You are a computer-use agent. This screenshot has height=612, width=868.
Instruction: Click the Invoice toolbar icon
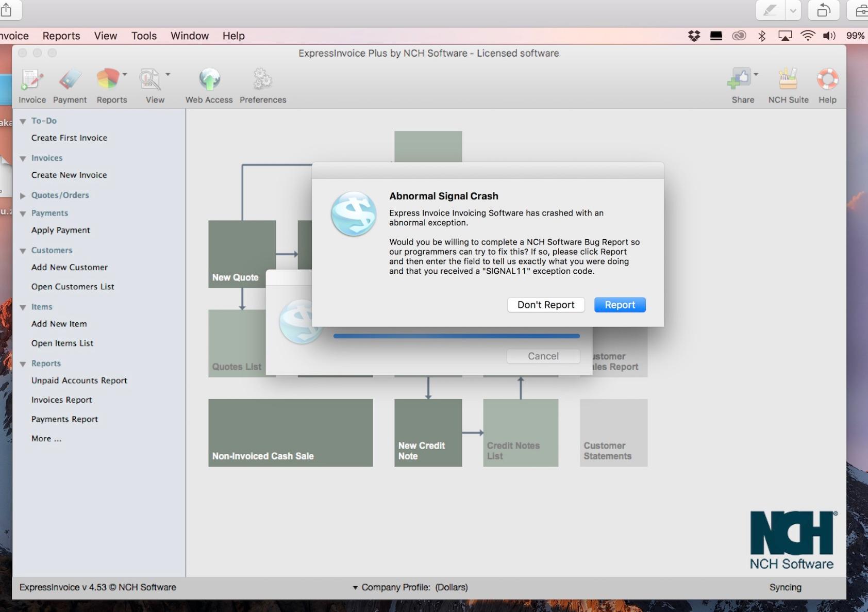[x=32, y=80]
